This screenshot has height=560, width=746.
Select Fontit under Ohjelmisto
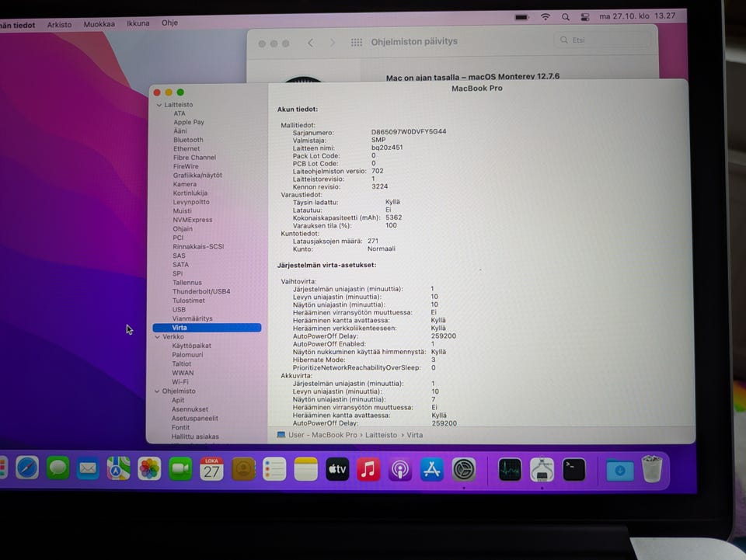point(180,428)
